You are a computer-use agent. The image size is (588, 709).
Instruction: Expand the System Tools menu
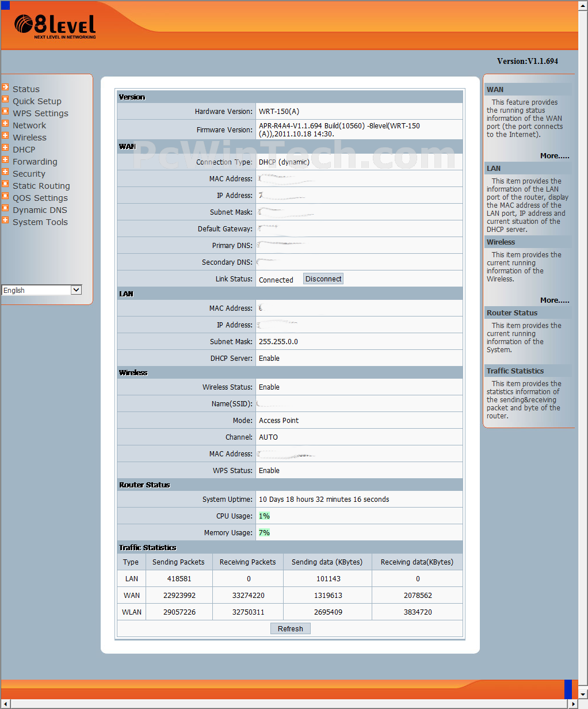coord(5,220)
